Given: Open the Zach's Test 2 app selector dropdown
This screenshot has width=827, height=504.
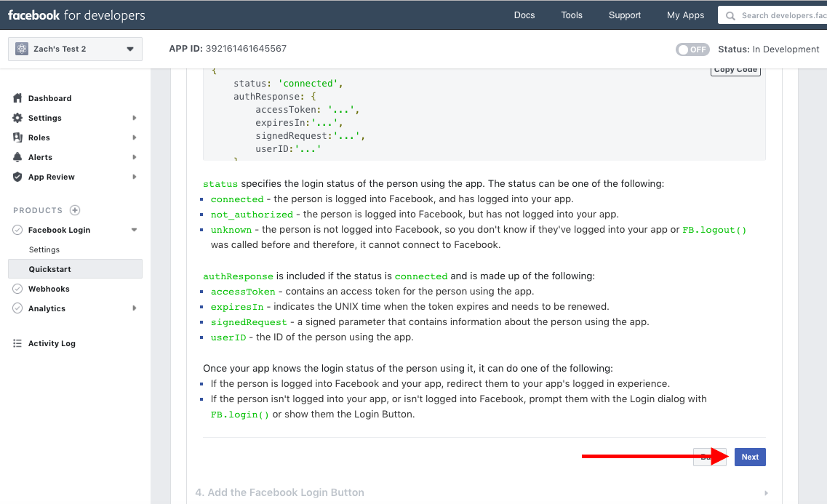Looking at the screenshot, I should 76,49.
